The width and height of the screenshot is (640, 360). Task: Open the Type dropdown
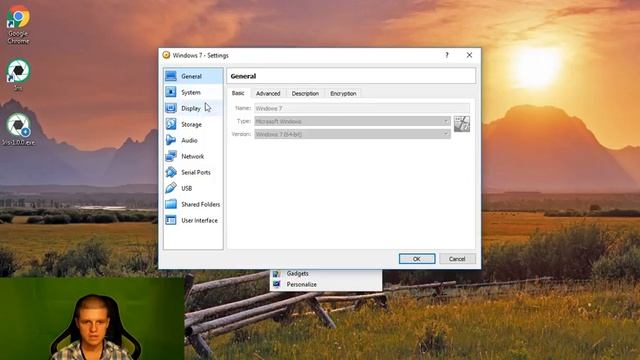[x=352, y=121]
